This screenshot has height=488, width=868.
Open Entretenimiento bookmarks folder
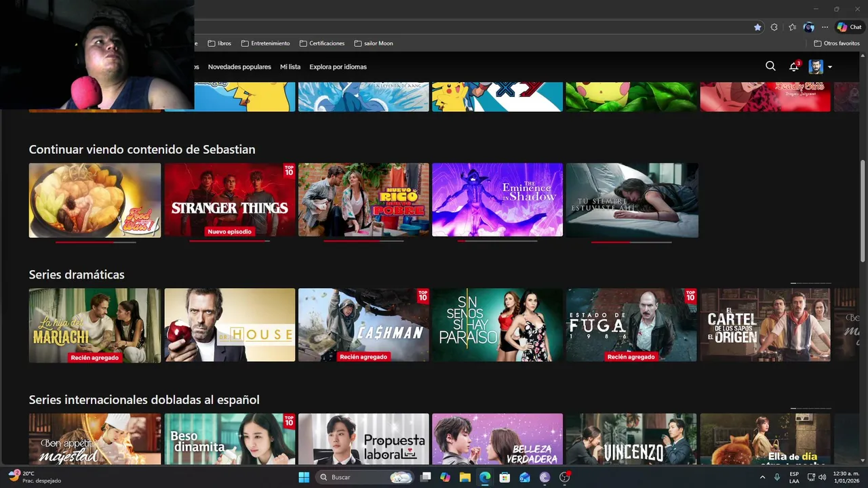[x=265, y=43]
